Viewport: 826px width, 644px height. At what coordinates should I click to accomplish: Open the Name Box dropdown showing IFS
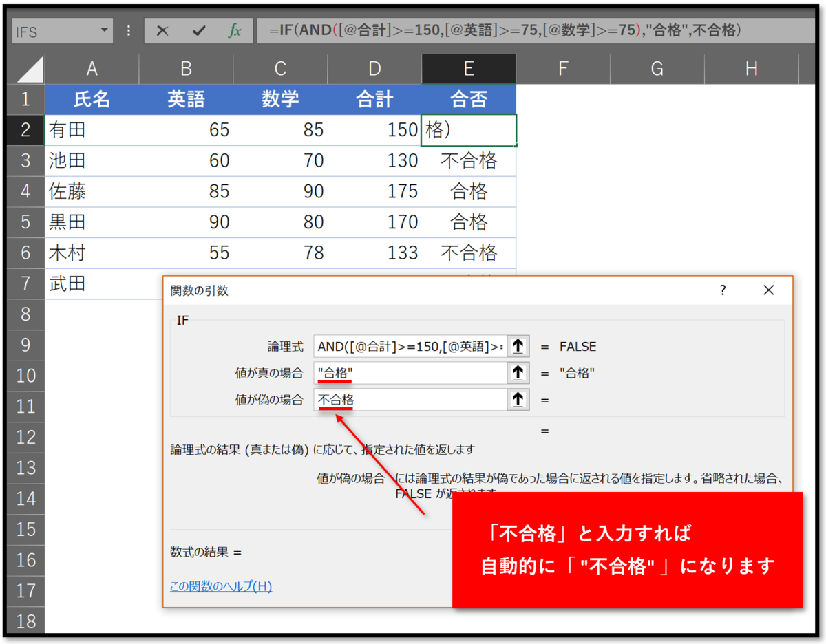(x=103, y=30)
